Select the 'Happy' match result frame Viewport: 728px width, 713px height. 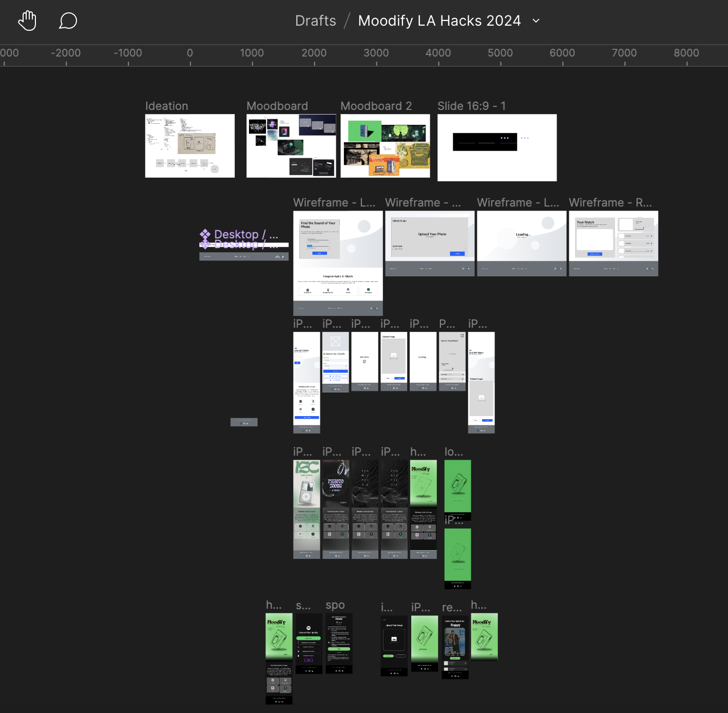pyautogui.click(x=455, y=647)
